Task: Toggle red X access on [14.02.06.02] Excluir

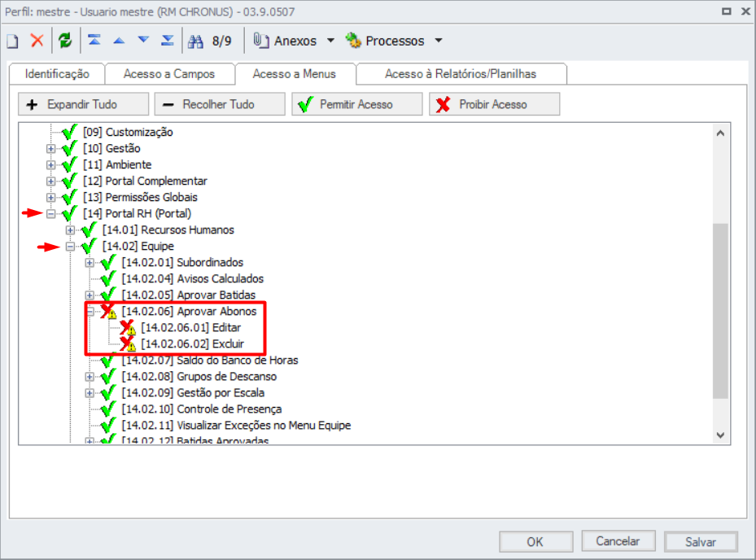Action: click(128, 344)
